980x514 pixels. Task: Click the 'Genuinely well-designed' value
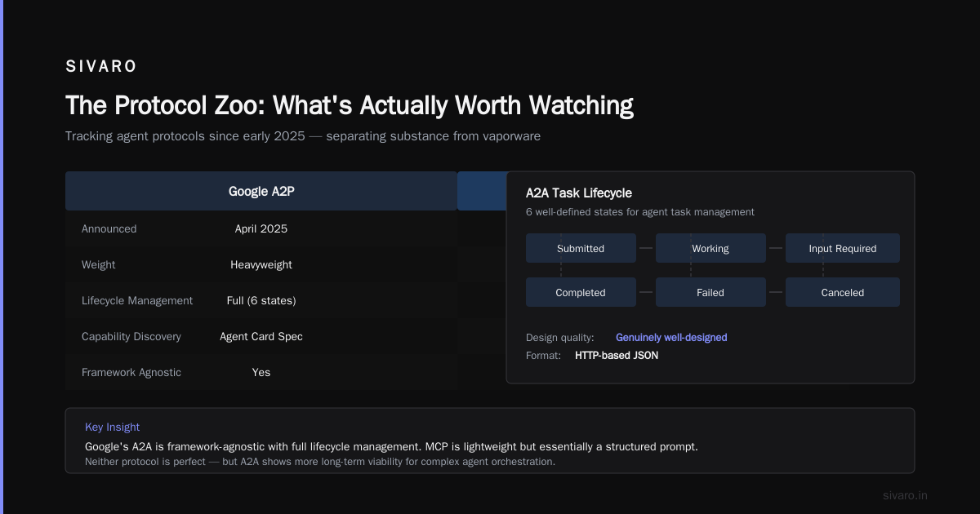[671, 337]
